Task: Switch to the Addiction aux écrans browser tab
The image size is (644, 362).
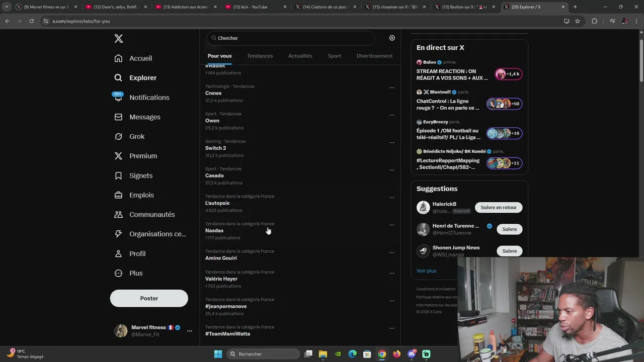Action: [x=185, y=7]
